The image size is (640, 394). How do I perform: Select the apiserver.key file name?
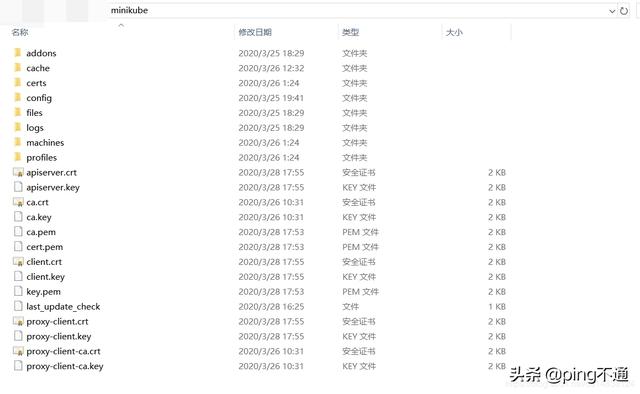(x=53, y=187)
